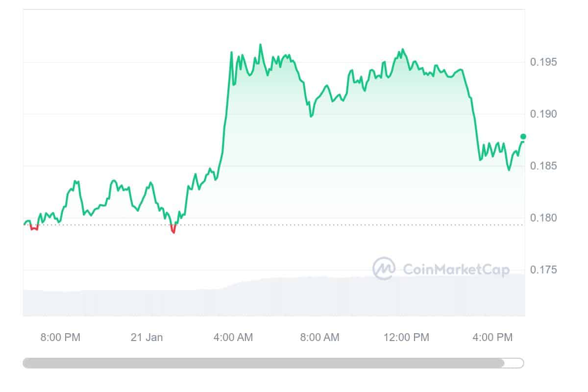Click the green current price dot
Image resolution: width=588 pixels, height=392 pixels.
click(523, 136)
